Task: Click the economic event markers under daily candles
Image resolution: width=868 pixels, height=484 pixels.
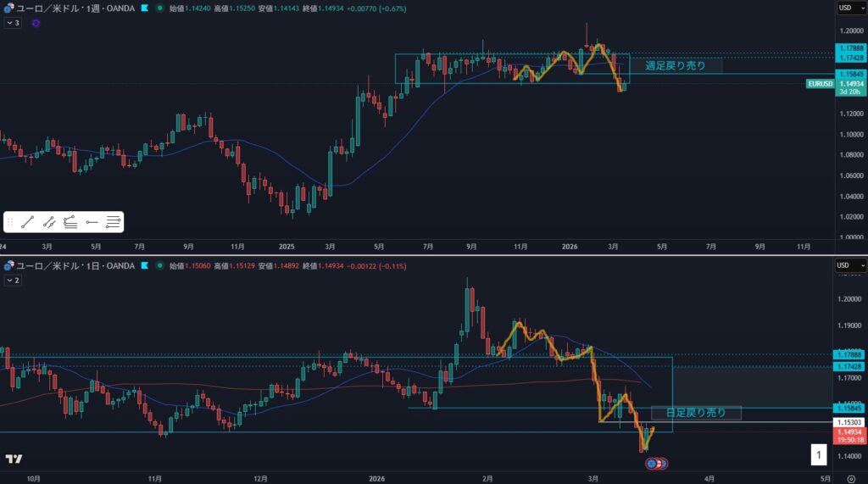Action: click(x=657, y=464)
